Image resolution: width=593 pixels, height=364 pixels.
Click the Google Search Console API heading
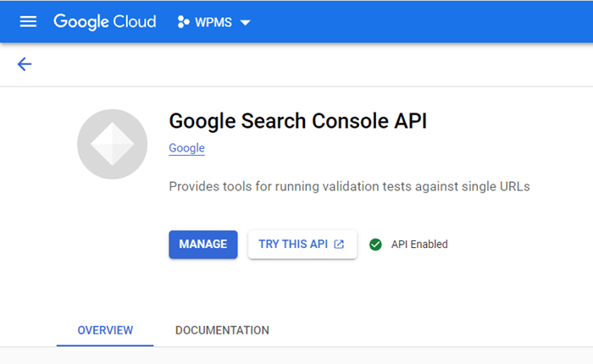point(298,121)
